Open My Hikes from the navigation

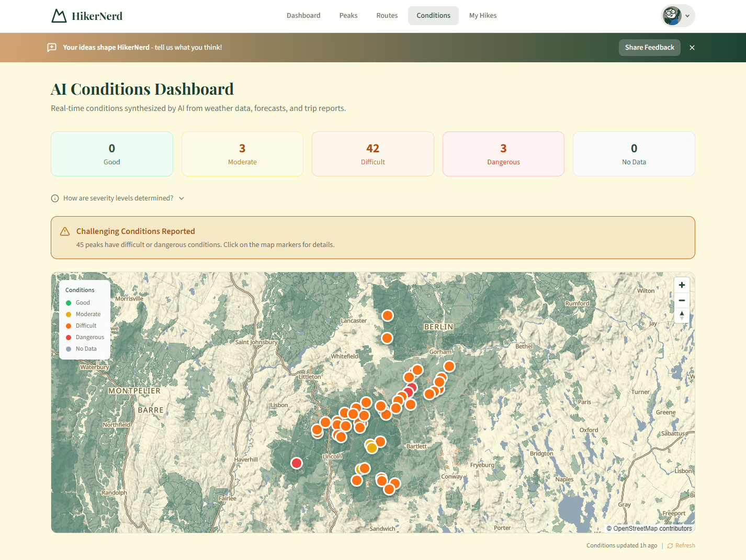pos(482,15)
